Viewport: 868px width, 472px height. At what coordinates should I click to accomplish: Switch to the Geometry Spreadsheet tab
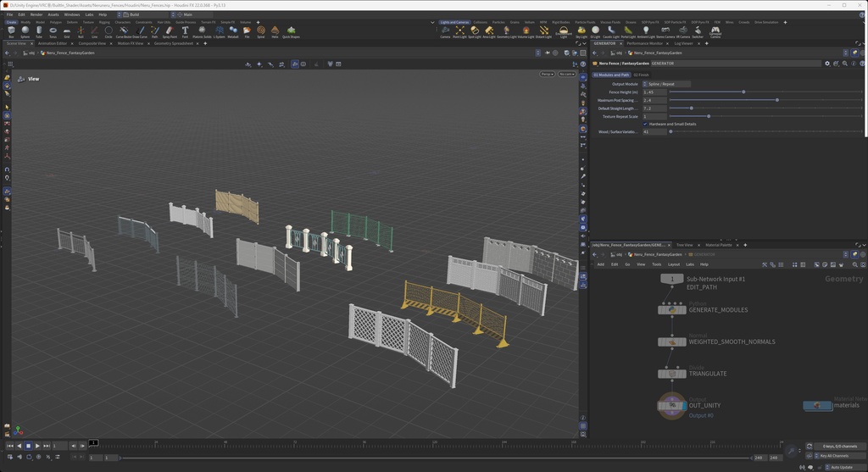[x=173, y=43]
